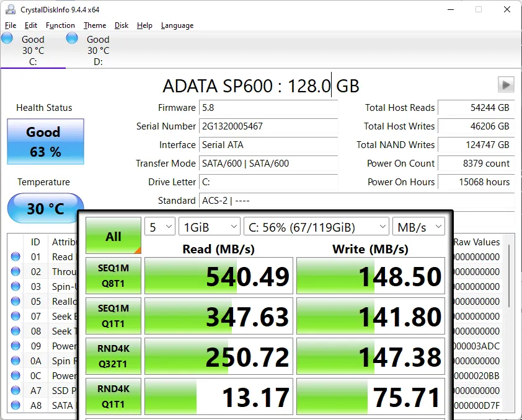Click the RND4K Q32T1 read result 250.72
Image resolution: width=522 pixels, height=420 pixels.
point(219,356)
